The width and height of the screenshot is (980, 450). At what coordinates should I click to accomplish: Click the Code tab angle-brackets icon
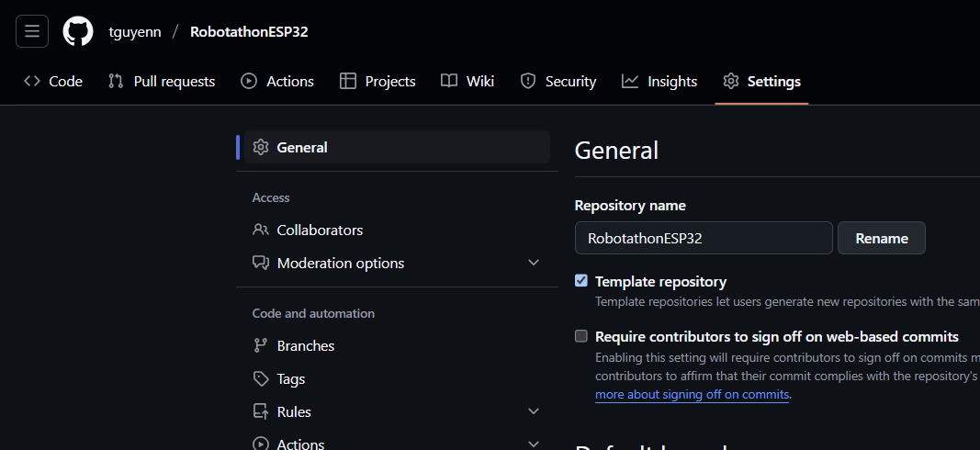pyautogui.click(x=32, y=81)
